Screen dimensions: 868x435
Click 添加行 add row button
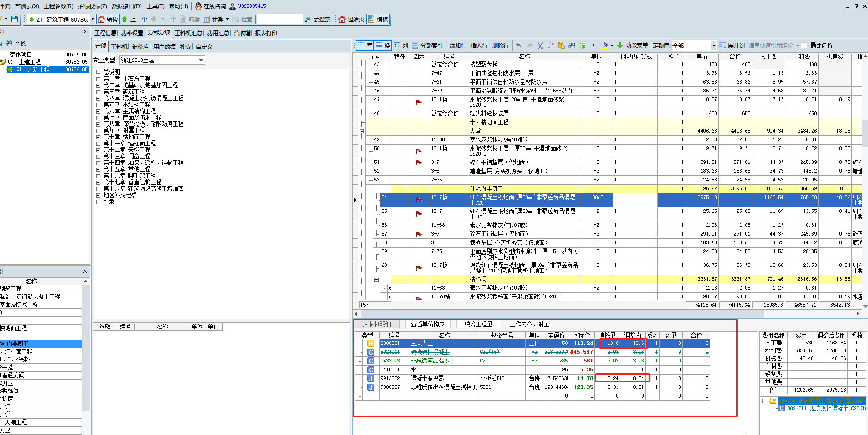[458, 45]
